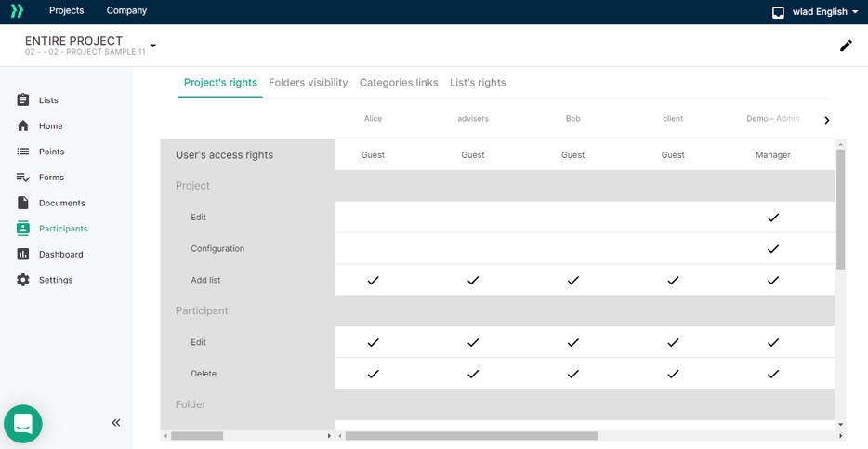
Task: Click the vertical scrollbar thumb
Action: tap(841, 209)
